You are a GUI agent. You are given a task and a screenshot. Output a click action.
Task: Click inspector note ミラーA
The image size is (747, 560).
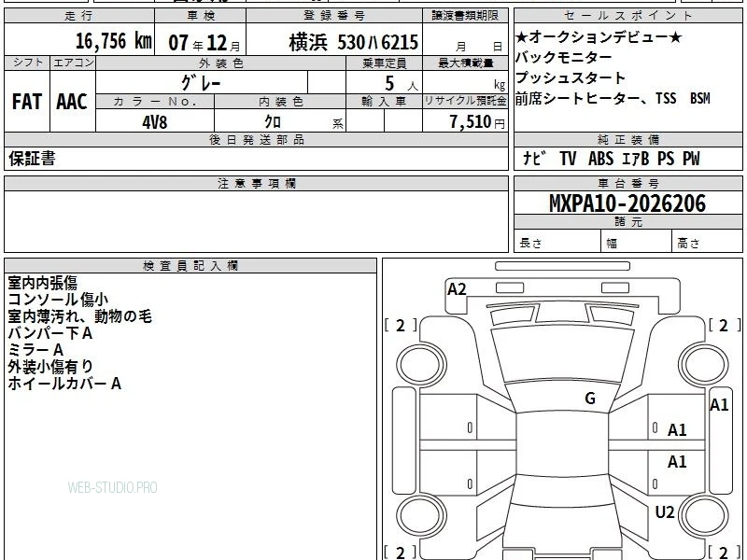coord(35,350)
